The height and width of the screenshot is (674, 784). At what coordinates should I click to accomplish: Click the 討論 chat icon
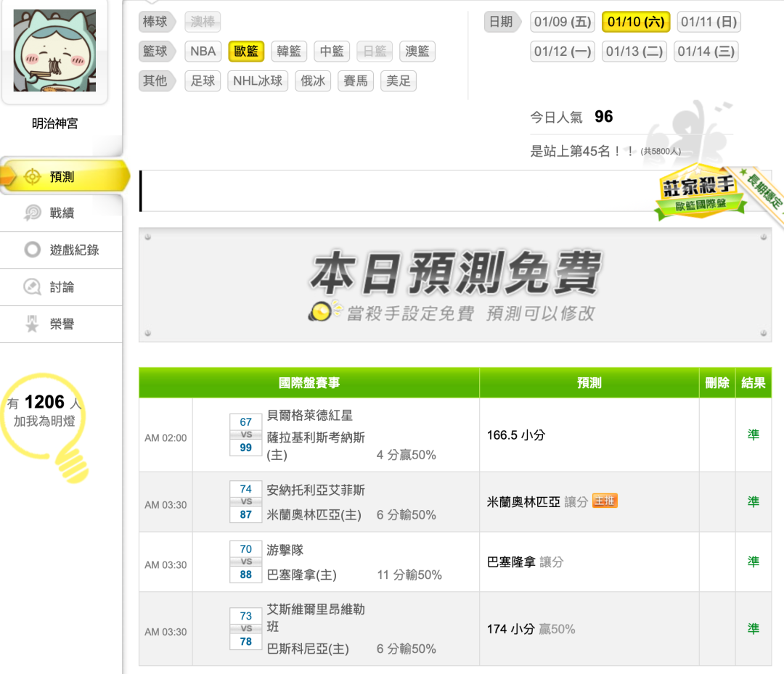(33, 287)
